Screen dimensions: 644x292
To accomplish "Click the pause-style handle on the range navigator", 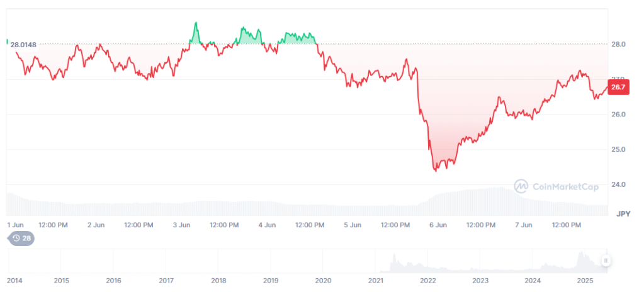I will pyautogui.click(x=606, y=260).
